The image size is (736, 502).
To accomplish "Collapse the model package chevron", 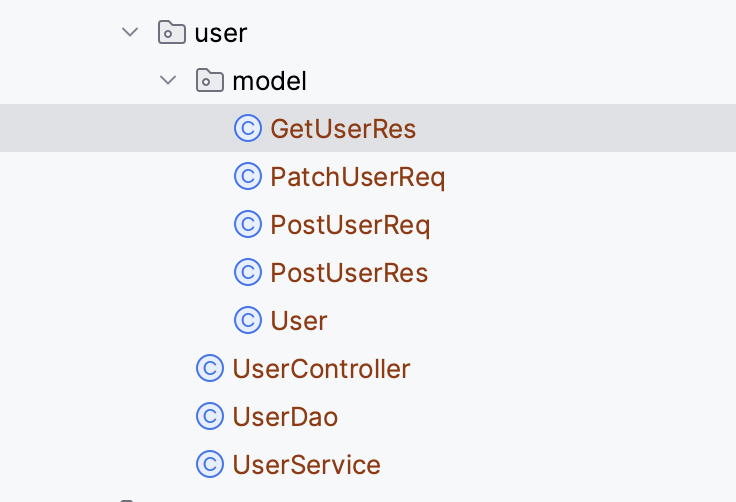I will 168,80.
